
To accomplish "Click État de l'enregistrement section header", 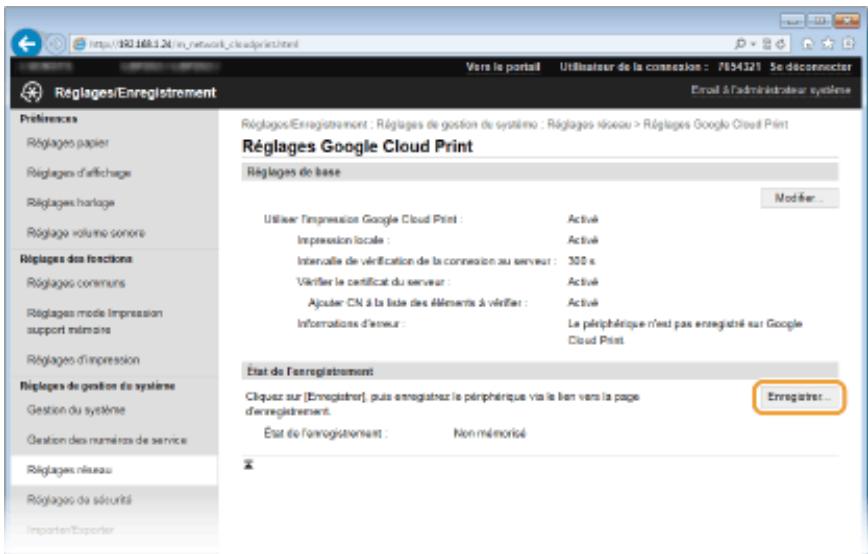I will pyautogui.click(x=540, y=371).
